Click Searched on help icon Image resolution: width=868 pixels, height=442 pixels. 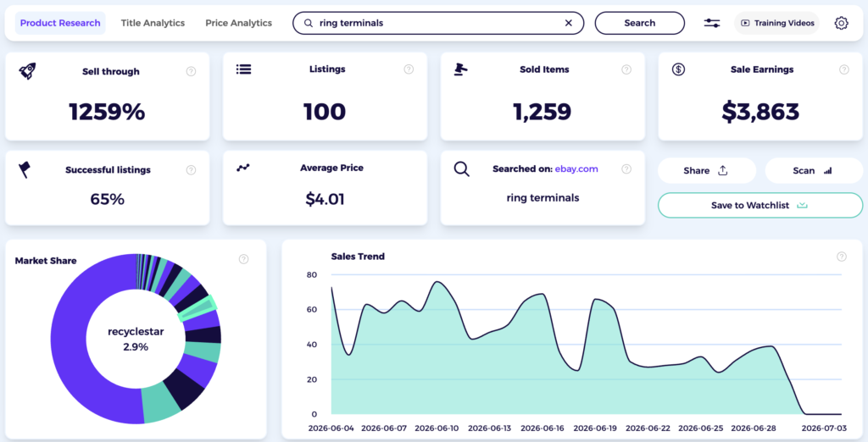[626, 169]
